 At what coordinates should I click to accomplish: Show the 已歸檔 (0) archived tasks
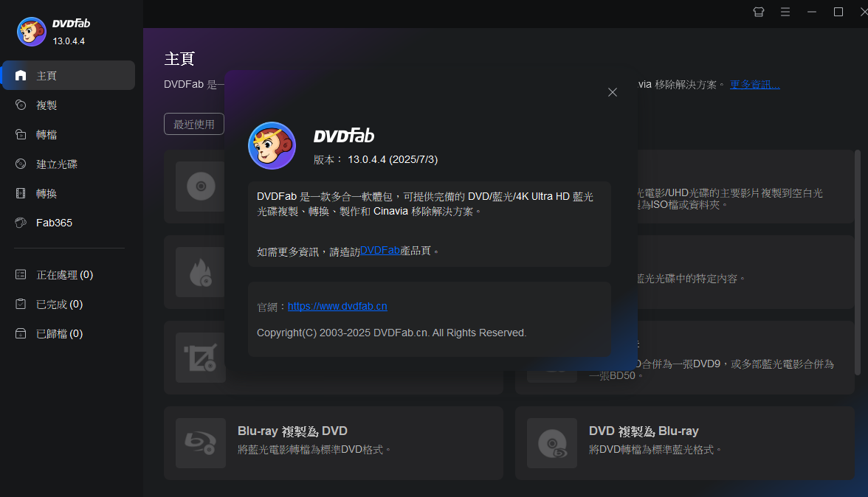(69, 334)
